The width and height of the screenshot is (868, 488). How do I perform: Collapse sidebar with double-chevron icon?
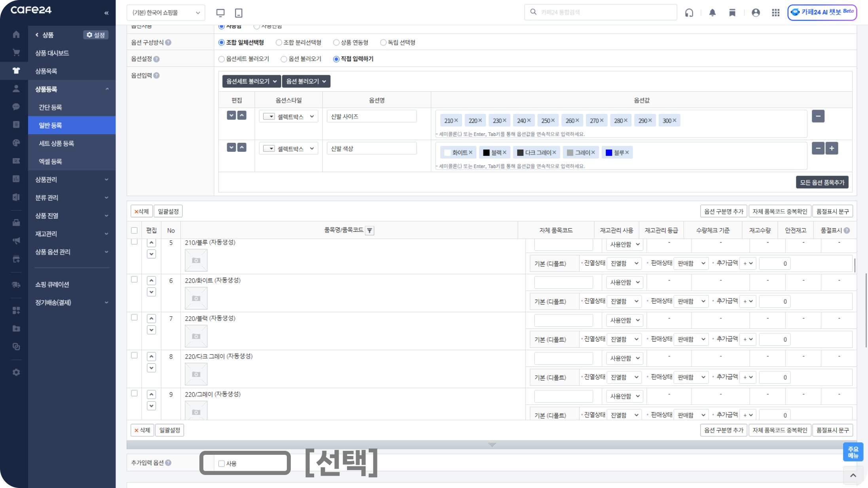point(106,13)
